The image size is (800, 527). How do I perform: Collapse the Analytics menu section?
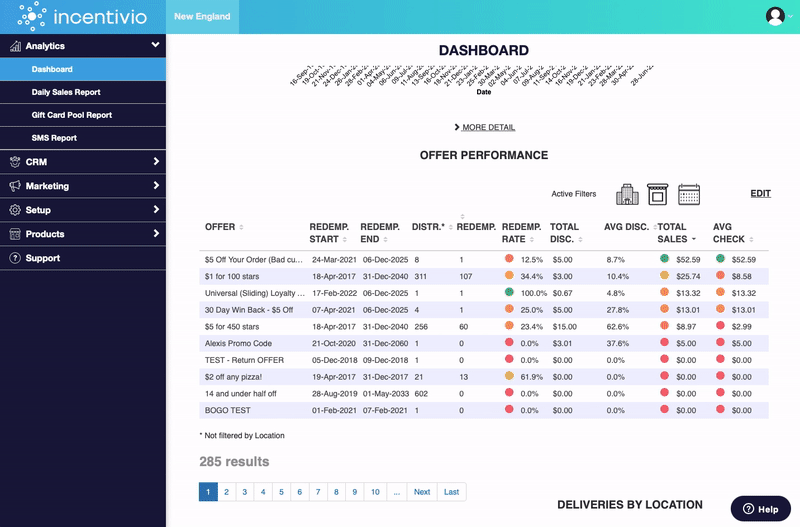pos(155,46)
